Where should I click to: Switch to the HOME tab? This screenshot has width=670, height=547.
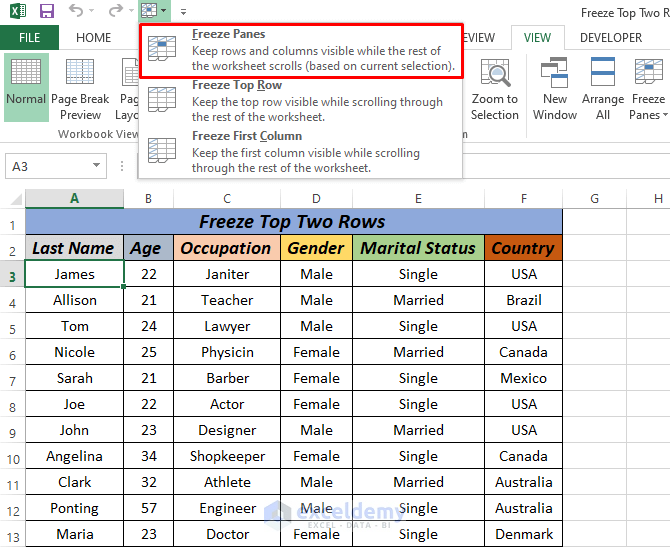tap(94, 38)
